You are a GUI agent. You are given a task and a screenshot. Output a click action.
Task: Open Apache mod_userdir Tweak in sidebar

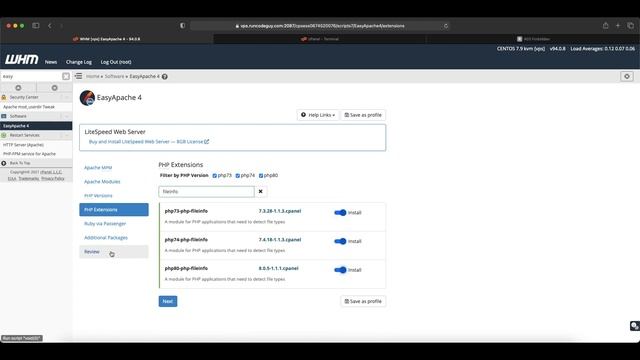tap(29, 107)
